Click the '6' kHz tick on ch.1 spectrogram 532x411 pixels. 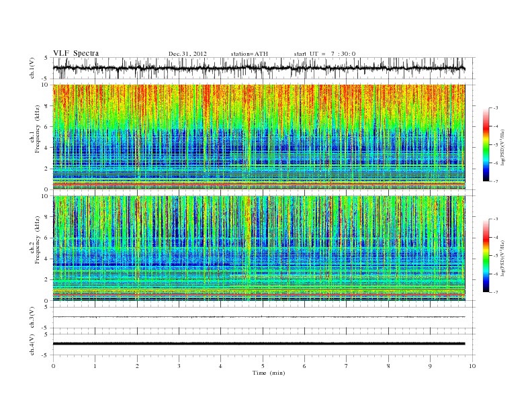tap(47, 127)
